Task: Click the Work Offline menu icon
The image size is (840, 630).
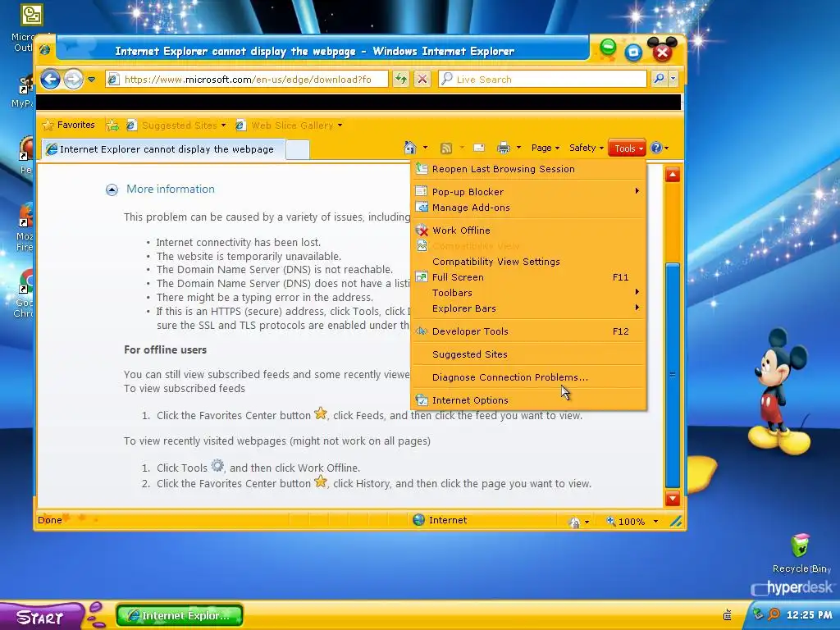Action: click(422, 231)
